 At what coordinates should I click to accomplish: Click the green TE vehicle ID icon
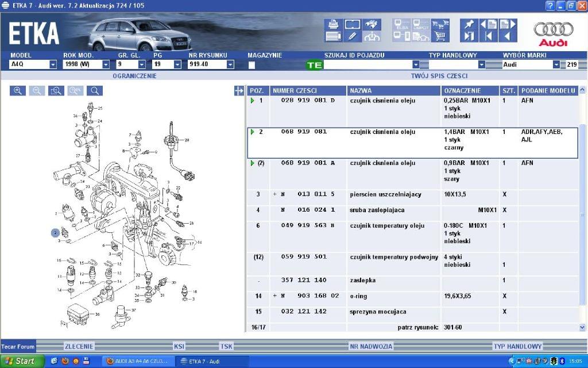click(314, 65)
